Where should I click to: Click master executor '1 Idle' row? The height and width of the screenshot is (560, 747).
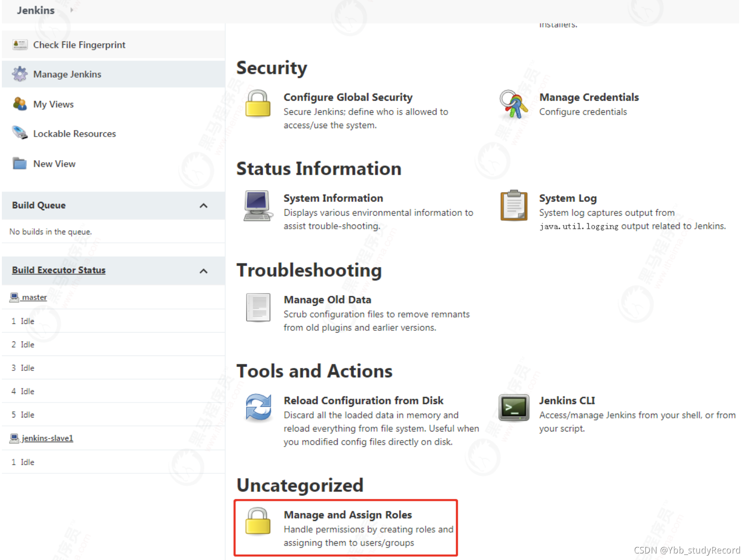point(113,321)
